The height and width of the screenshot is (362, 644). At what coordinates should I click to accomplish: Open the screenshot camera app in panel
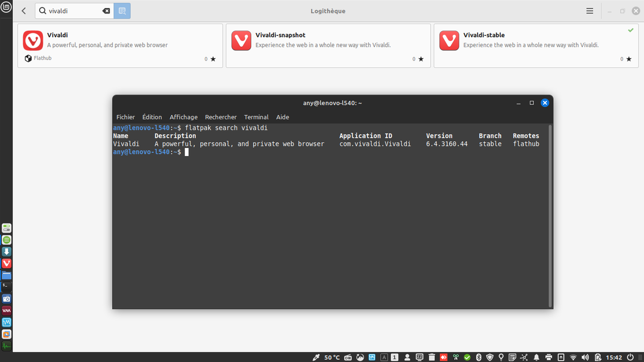(x=6, y=299)
